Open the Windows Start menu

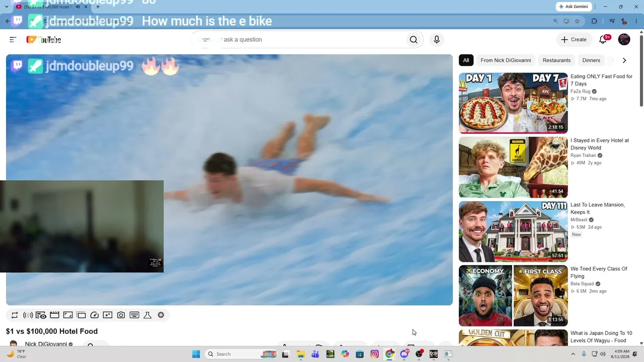196,354
